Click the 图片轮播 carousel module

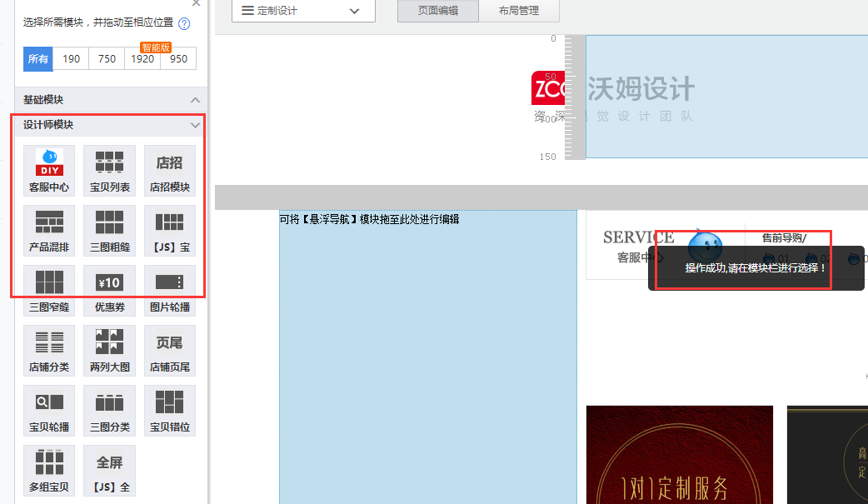point(169,290)
